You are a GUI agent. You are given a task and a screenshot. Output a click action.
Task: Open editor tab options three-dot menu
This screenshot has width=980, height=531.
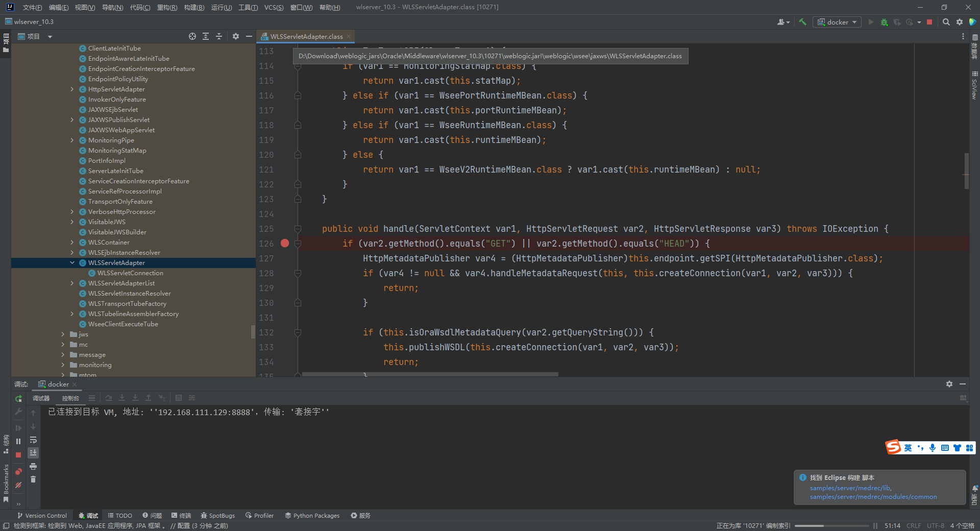tap(963, 36)
